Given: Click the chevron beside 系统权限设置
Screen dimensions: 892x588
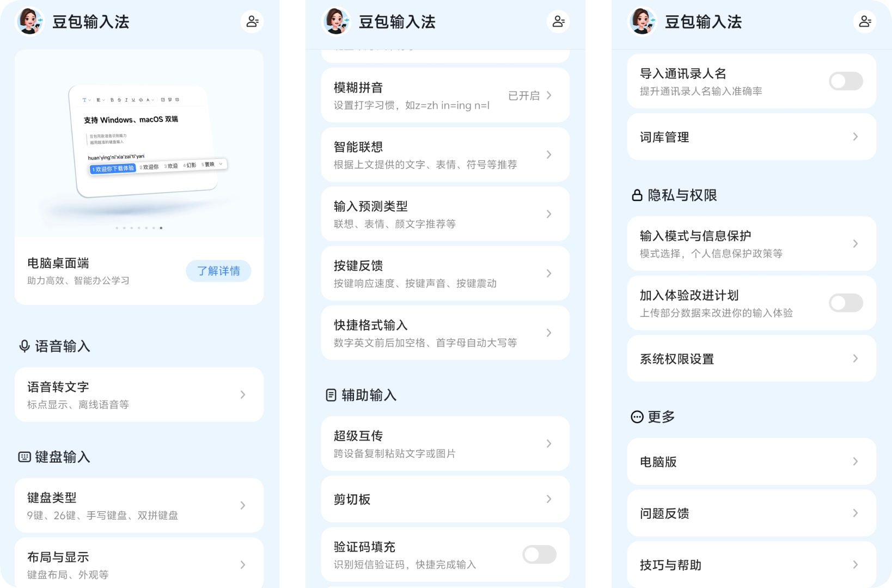Looking at the screenshot, I should pyautogui.click(x=856, y=358).
